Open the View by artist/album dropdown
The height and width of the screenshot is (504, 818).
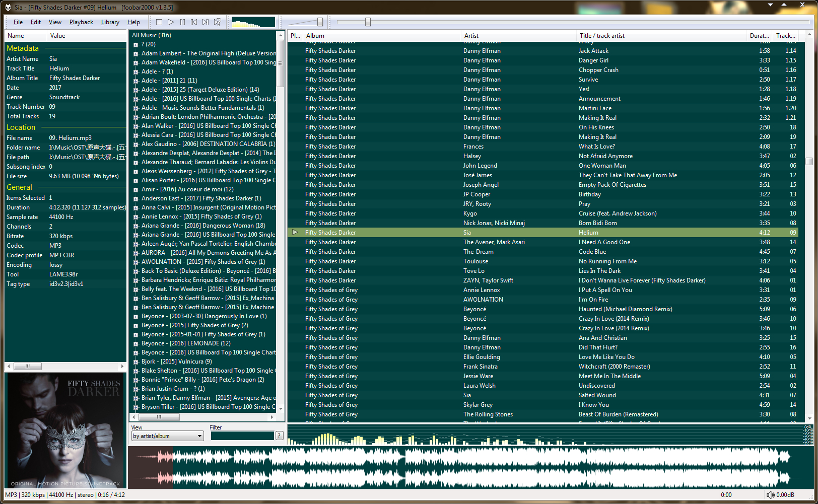167,436
